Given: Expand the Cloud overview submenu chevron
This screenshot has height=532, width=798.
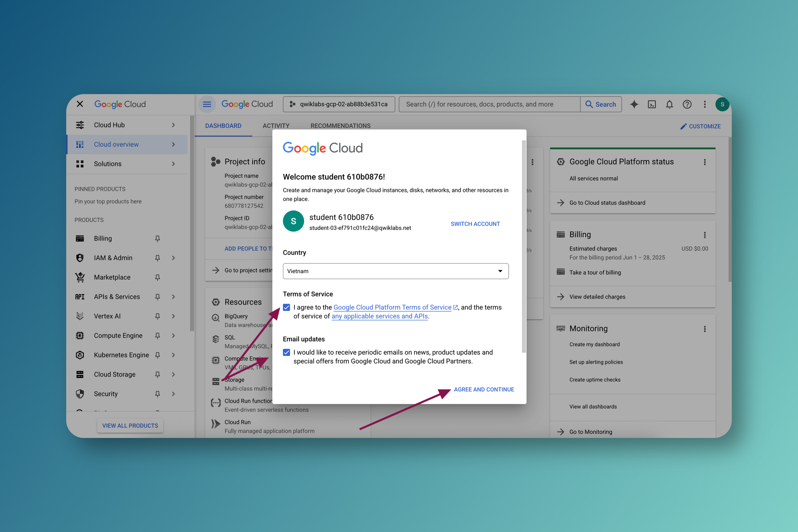Looking at the screenshot, I should click(x=173, y=144).
